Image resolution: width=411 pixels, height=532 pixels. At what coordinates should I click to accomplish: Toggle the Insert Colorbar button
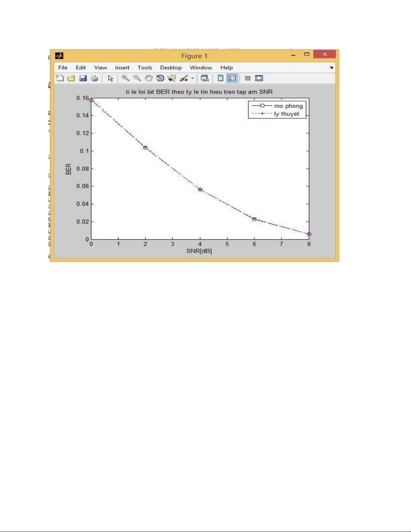coord(220,78)
